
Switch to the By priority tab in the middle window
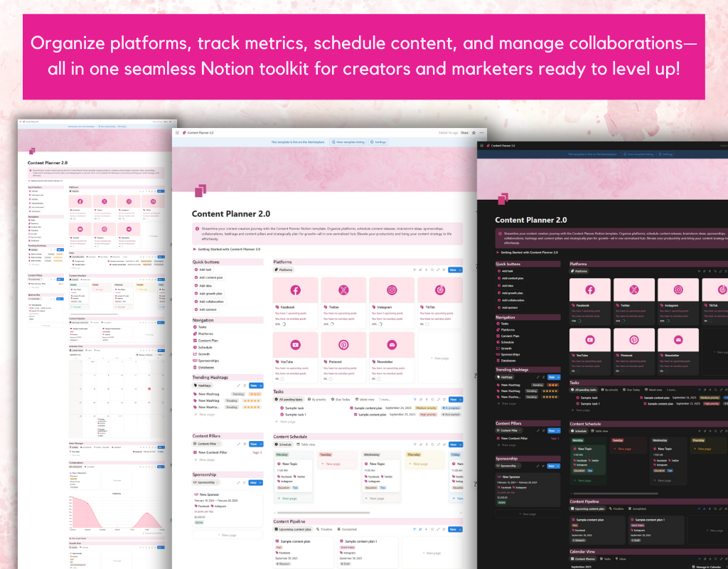coord(317,400)
